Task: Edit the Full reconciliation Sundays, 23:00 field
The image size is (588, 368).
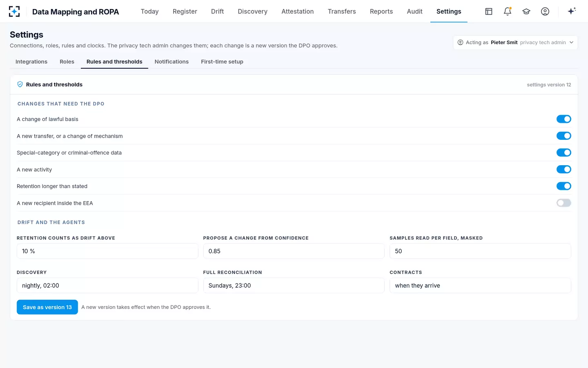Action: pos(294,285)
